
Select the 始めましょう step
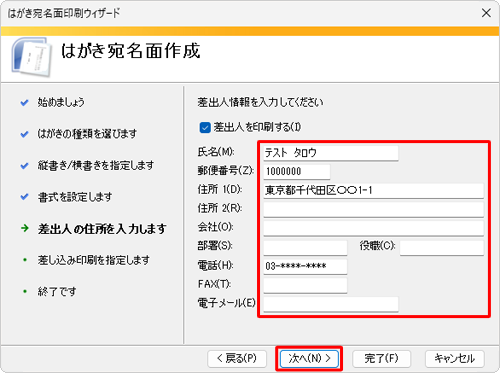61,102
